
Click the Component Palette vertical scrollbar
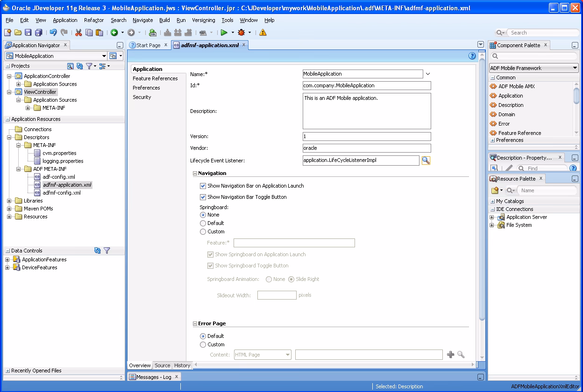(x=576, y=96)
